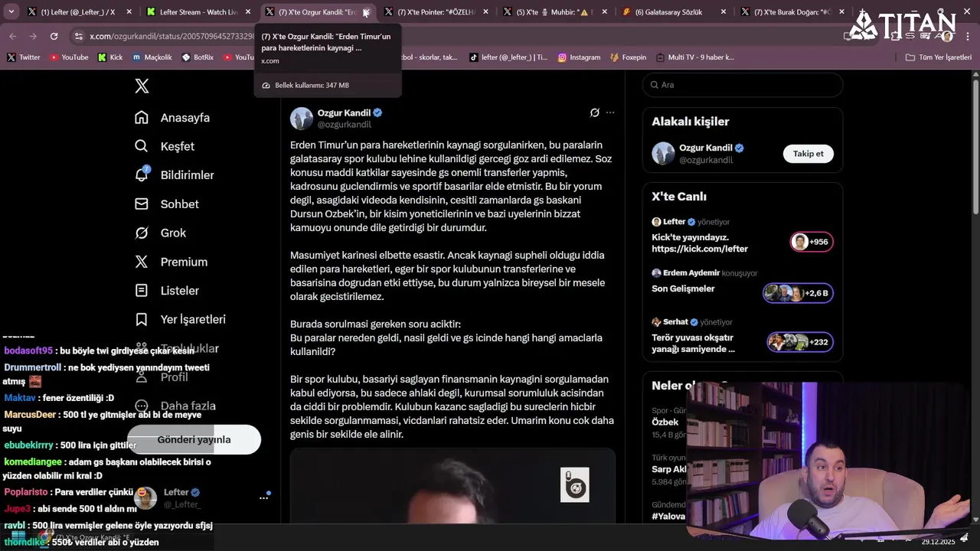Screen dimensions: 980x551
Task: Open the lefter (@_lefter_) TikTok bookmark
Action: [x=508, y=57]
